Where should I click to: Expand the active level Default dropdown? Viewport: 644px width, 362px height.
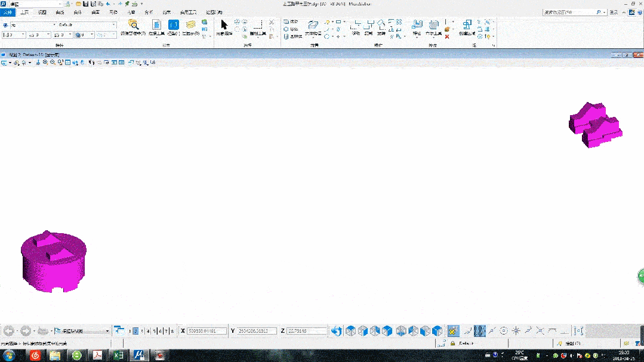point(114,25)
